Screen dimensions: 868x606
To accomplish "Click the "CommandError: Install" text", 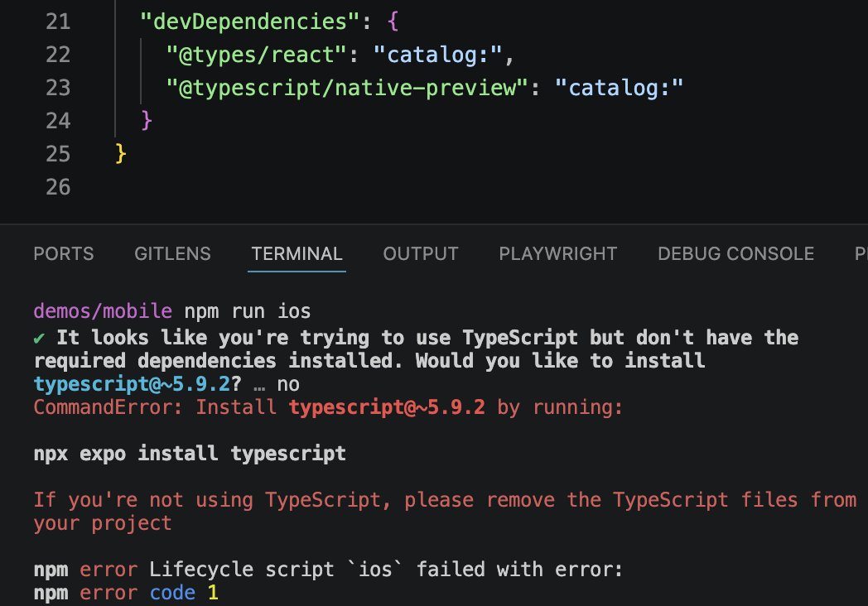I will pos(155,407).
